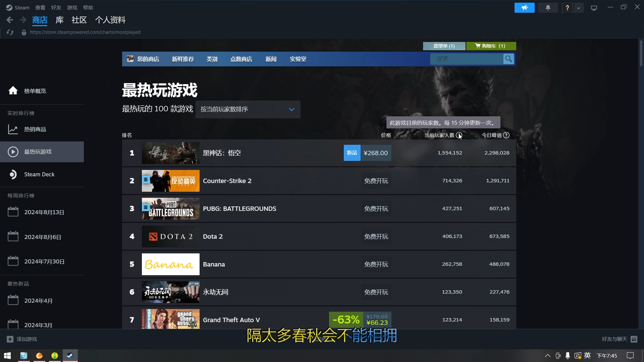
Task: Click the 当前玩家人数 help question icon
Action: [x=459, y=135]
